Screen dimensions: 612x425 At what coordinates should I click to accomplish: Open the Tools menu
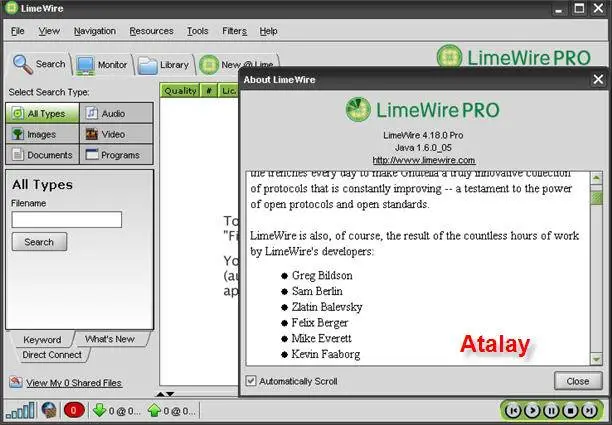(x=197, y=31)
